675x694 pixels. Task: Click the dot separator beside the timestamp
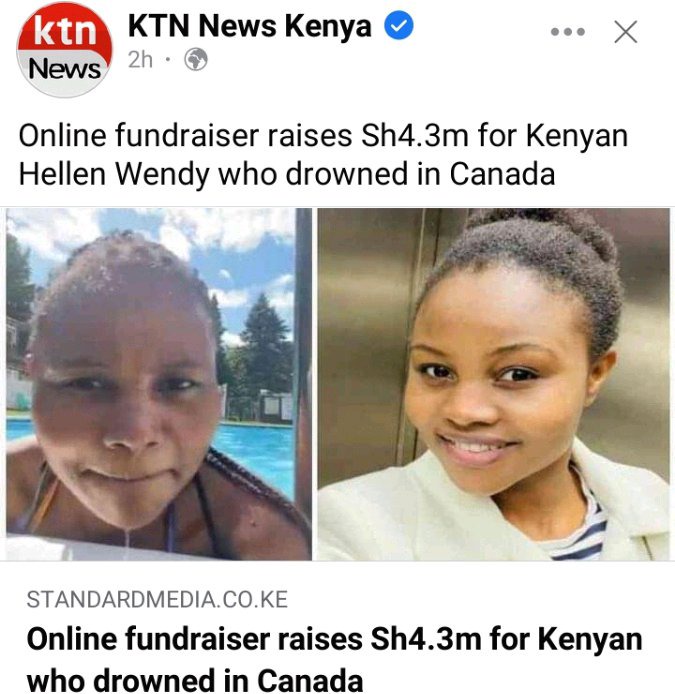(x=168, y=59)
